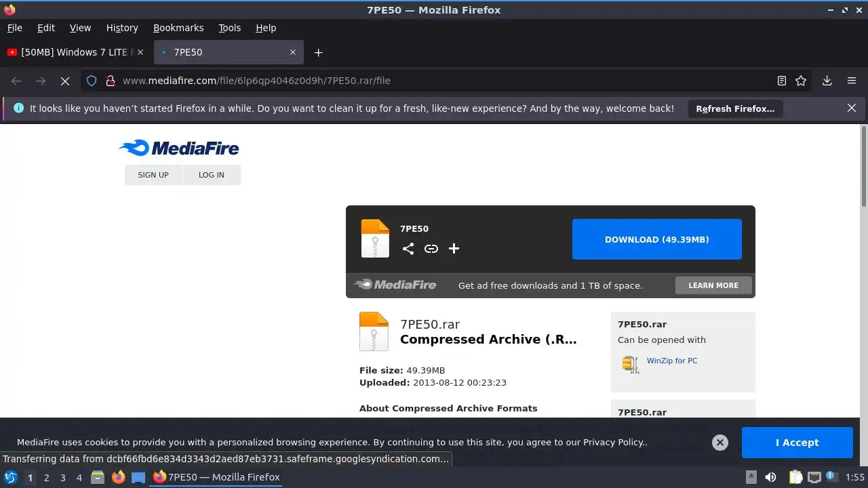Click the File size: 49.39MB text
Viewport: 868px width, 488px height.
tap(402, 370)
